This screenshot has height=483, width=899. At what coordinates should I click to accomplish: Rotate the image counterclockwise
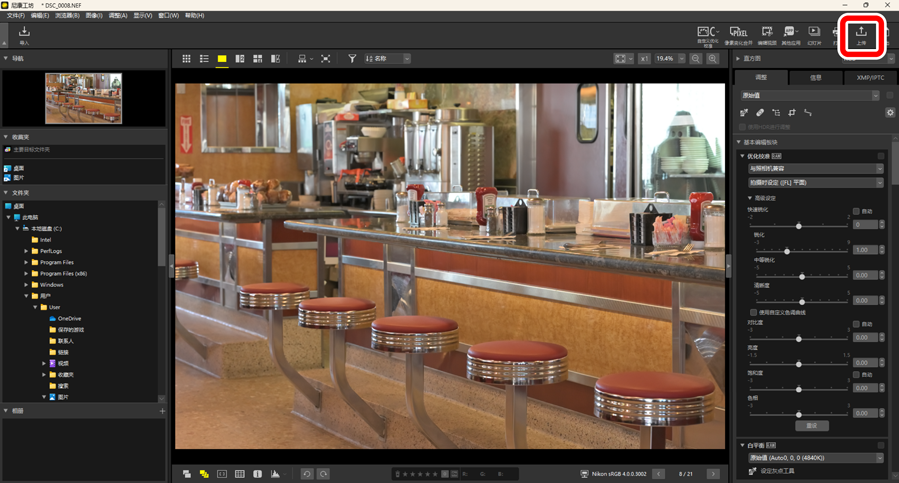pos(307,474)
